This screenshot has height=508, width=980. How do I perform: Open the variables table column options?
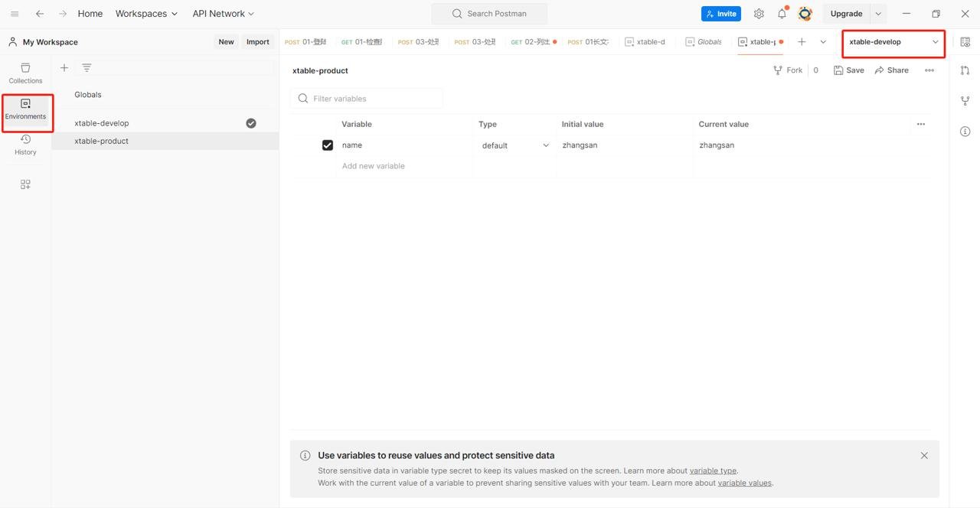(921, 124)
